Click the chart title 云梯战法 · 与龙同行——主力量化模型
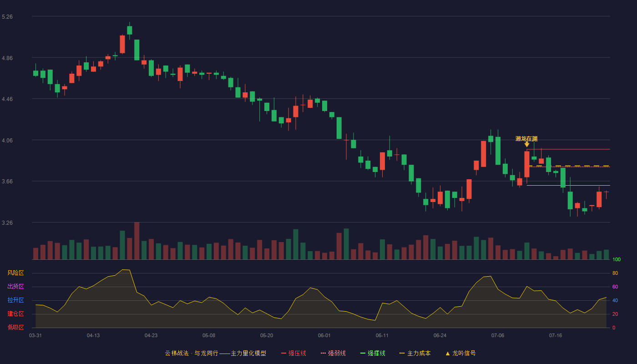Screen dimensions: 637x364 (215, 353)
